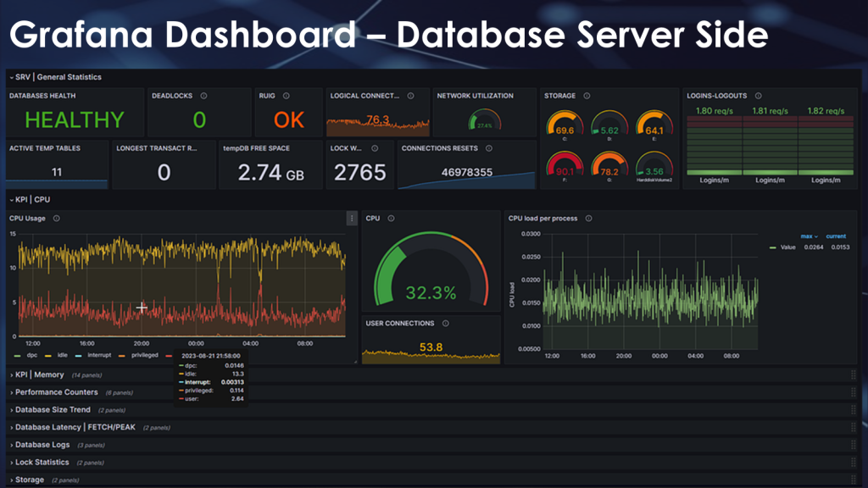Viewport: 868px width, 488px height.
Task: Expand the Database Logs row
Action: tap(40, 445)
